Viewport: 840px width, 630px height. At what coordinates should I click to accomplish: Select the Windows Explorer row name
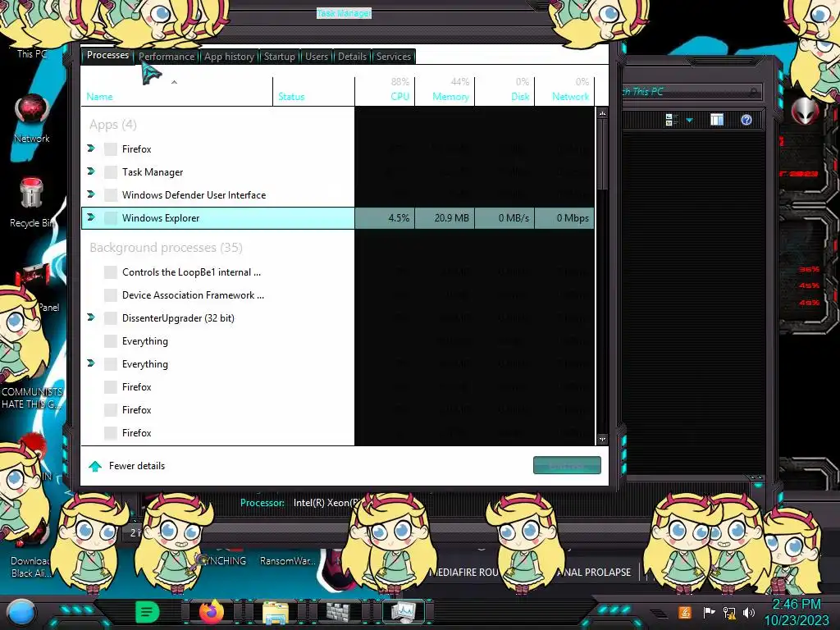click(x=161, y=218)
